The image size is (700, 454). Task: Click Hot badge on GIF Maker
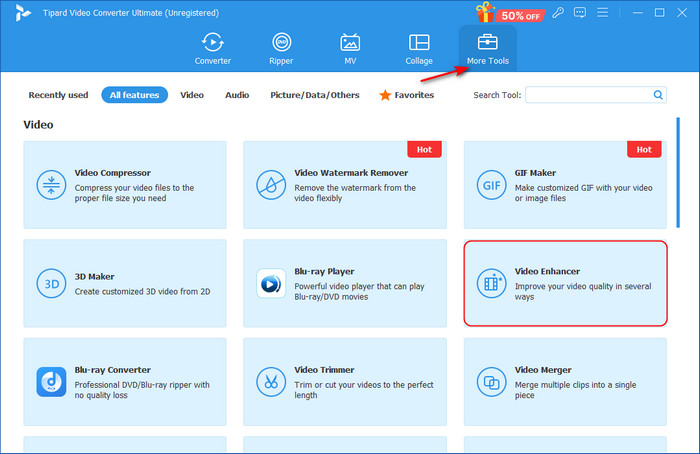coord(644,150)
